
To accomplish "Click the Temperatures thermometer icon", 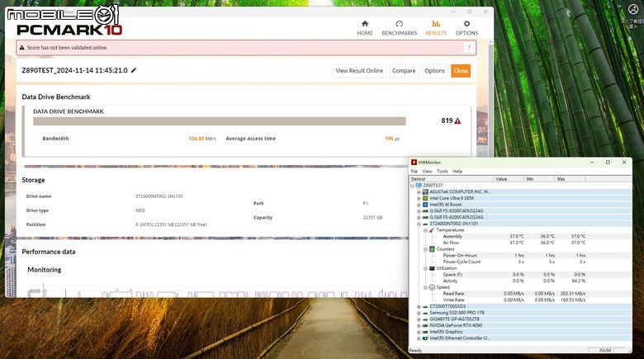I will coord(432,230).
